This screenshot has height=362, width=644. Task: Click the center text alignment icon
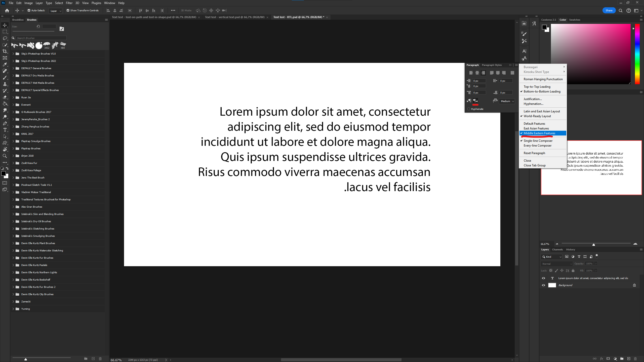tap(477, 73)
